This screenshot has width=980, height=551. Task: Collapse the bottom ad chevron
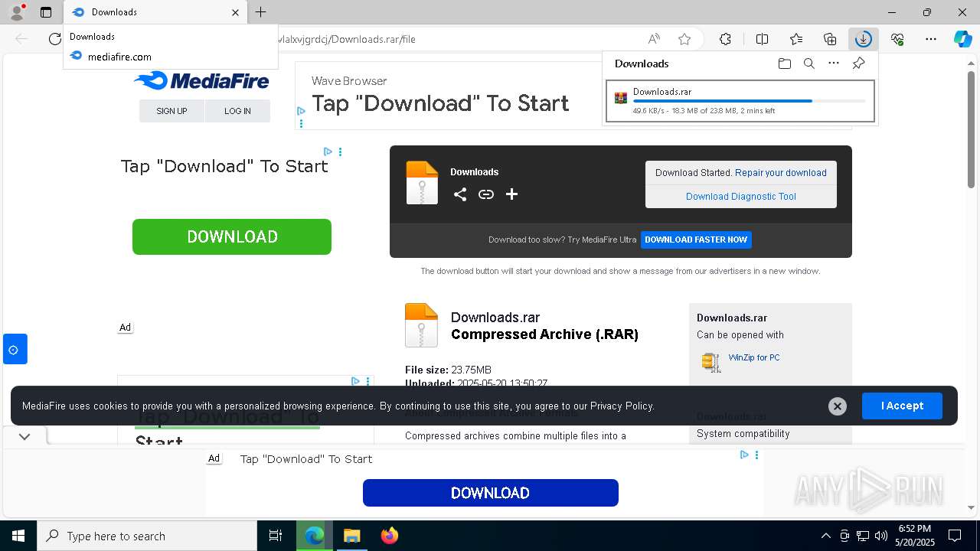tap(24, 437)
